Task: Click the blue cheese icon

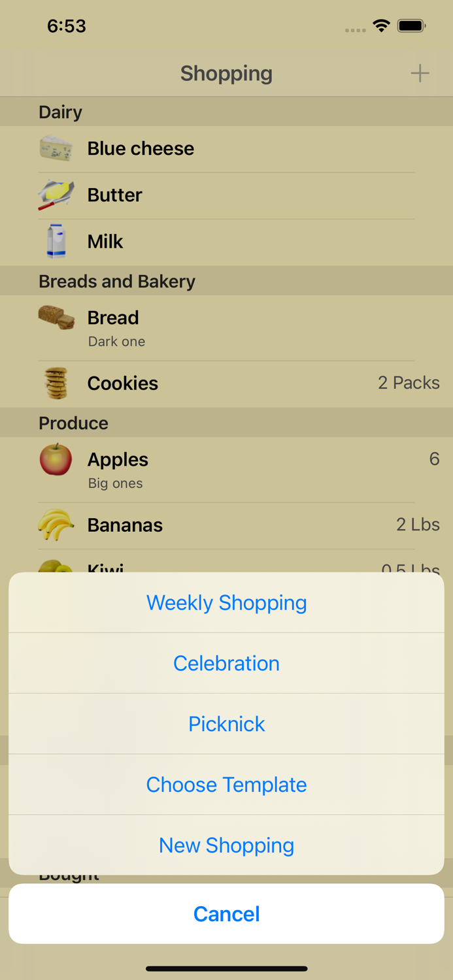Action: (x=56, y=148)
